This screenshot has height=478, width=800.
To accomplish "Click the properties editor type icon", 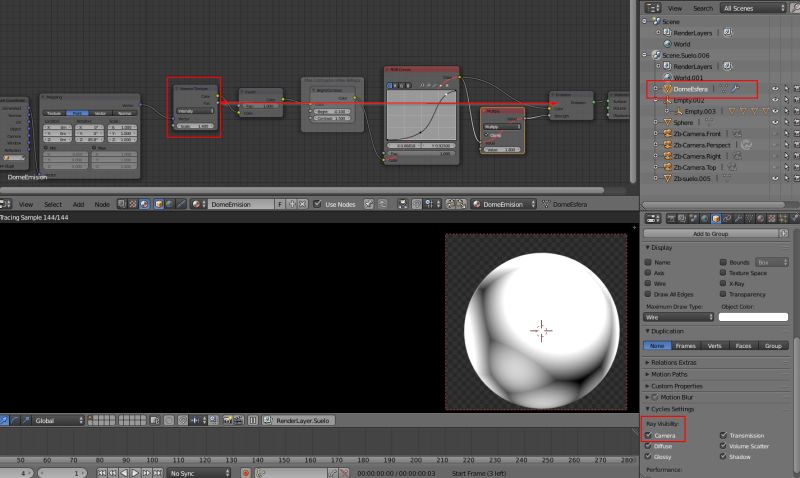I will pyautogui.click(x=653, y=219).
